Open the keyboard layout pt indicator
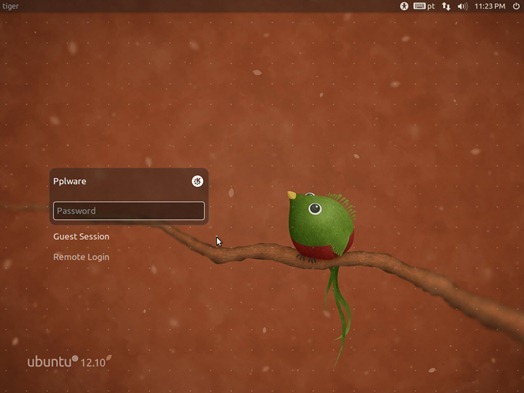524x393 pixels. click(x=424, y=6)
